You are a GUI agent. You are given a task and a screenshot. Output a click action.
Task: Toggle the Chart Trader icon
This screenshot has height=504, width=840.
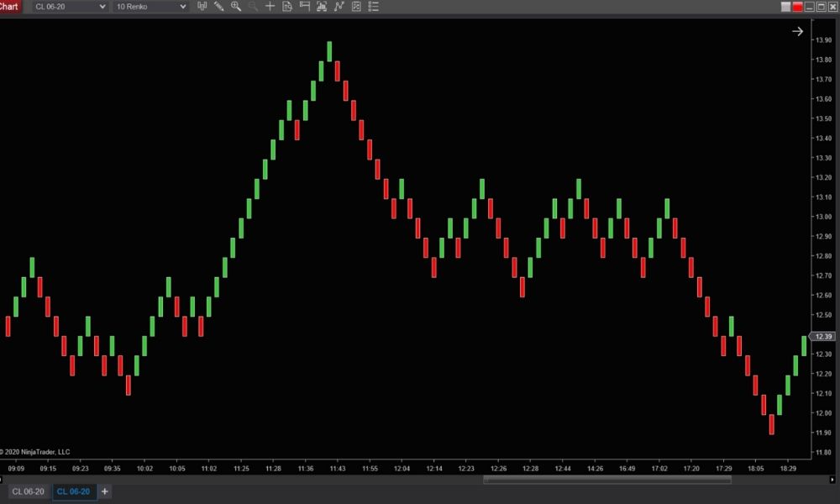[x=304, y=7]
